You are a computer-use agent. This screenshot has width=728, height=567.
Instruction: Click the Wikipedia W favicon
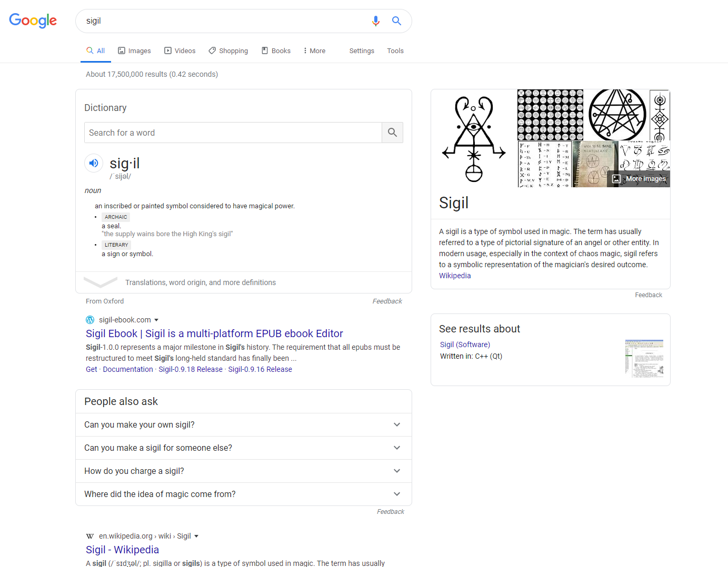click(90, 536)
